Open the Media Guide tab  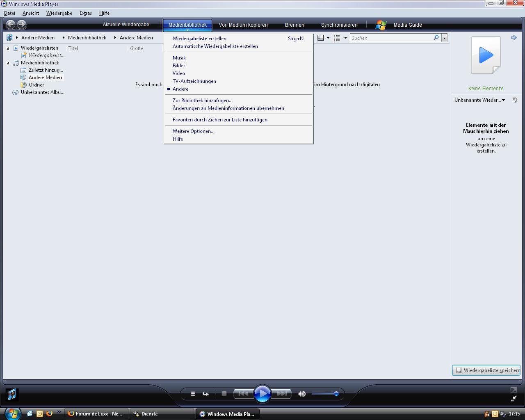click(x=408, y=25)
